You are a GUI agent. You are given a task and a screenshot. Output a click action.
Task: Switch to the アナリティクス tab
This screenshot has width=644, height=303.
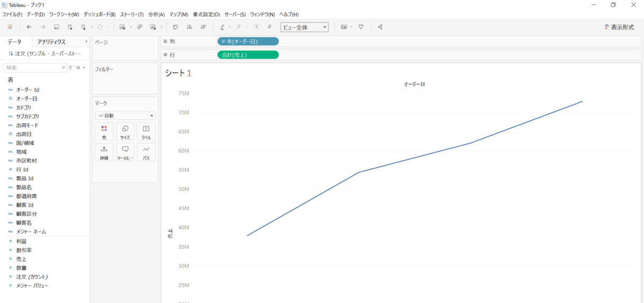tap(52, 42)
